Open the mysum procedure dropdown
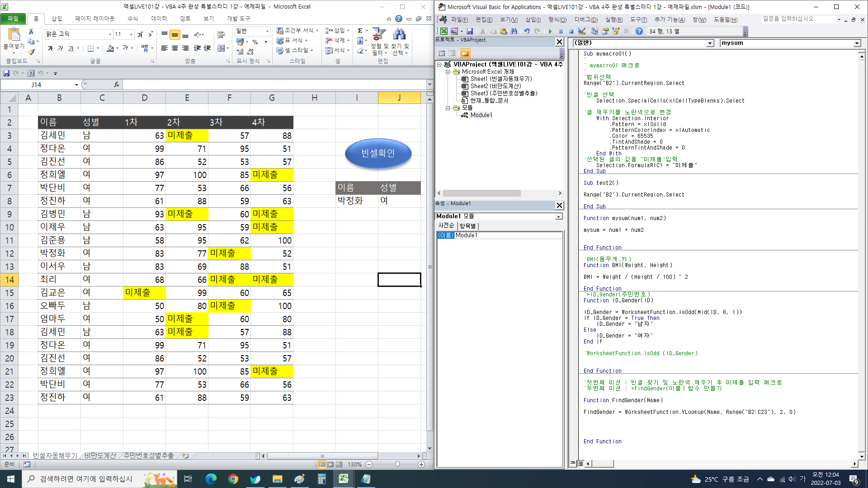The width and height of the screenshot is (868, 488). pos(857,43)
